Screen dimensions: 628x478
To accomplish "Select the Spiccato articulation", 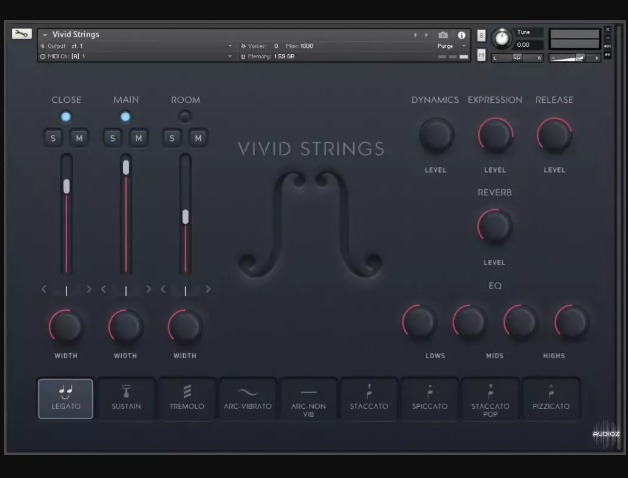I will pos(430,399).
